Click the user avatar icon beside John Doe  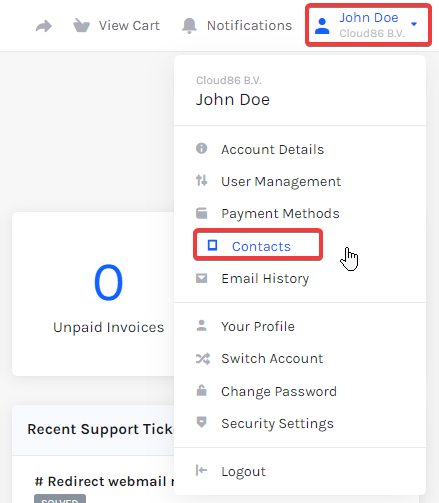click(x=322, y=26)
